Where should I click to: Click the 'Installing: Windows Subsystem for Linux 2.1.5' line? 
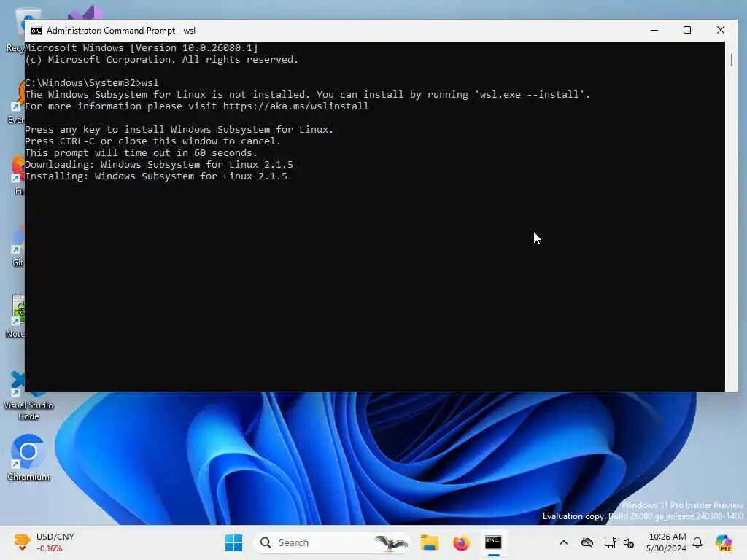(156, 176)
